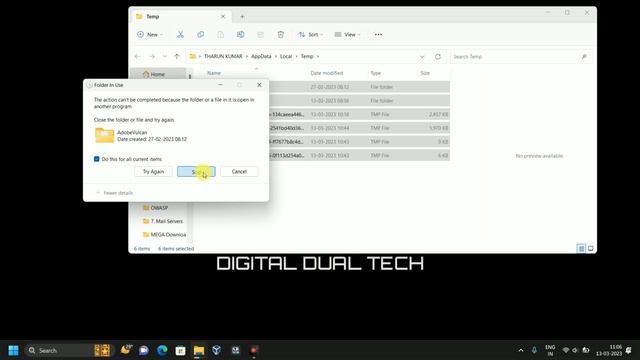Go up one folder level
The height and width of the screenshot is (360, 640).
tap(177, 56)
